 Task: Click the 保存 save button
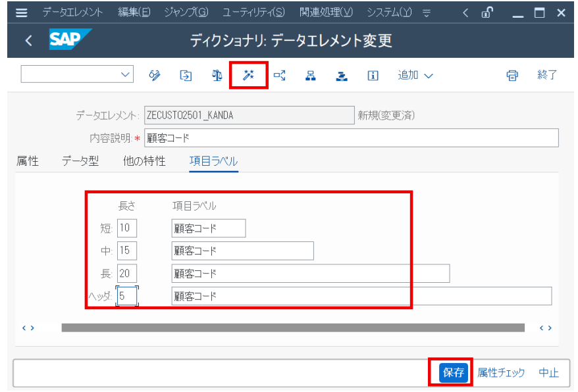click(454, 372)
